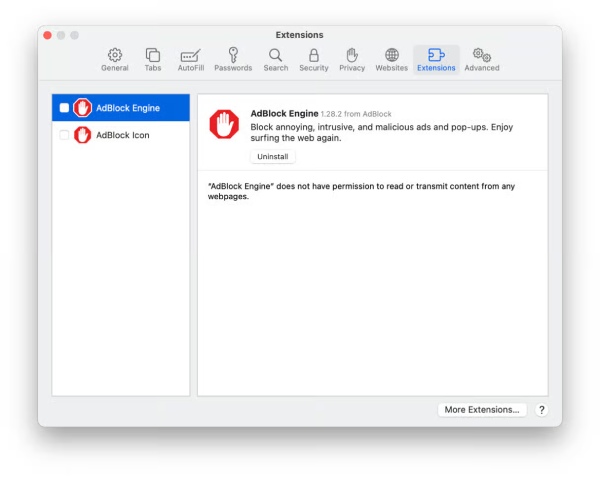Screen dimensions: 600x477
Task: Switch to the AutoFill pane
Action: click(x=191, y=60)
